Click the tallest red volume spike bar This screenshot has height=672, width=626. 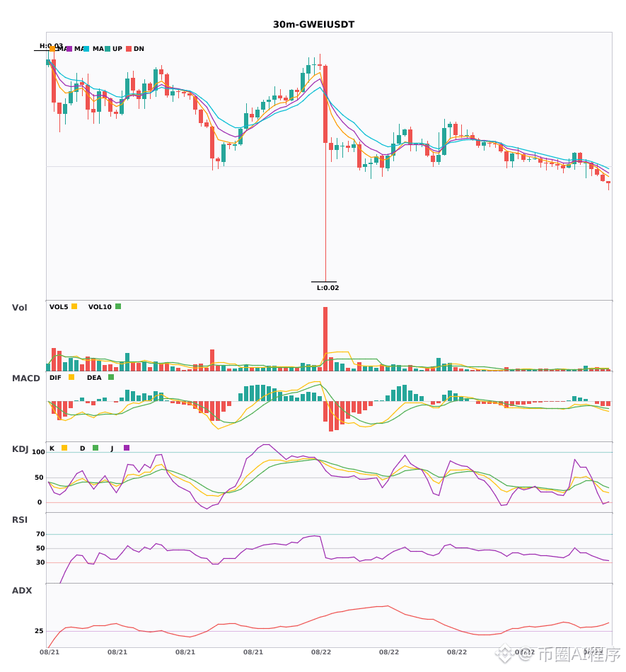[x=325, y=339]
